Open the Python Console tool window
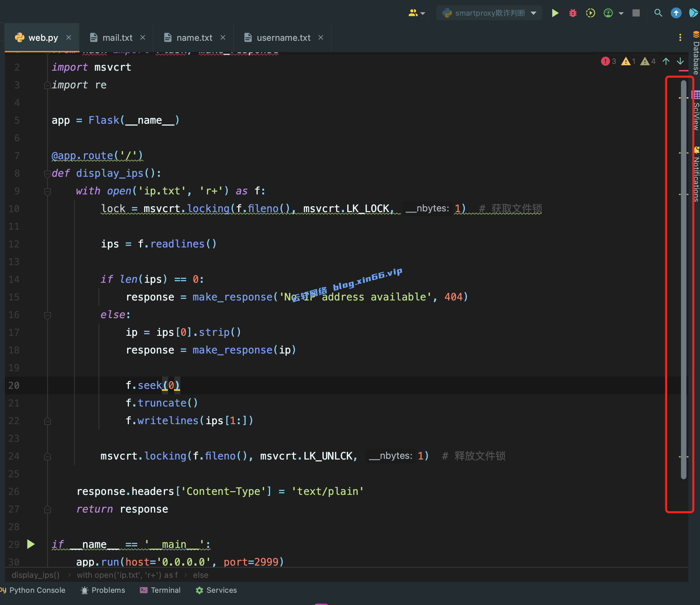This screenshot has width=700, height=605. [x=33, y=590]
